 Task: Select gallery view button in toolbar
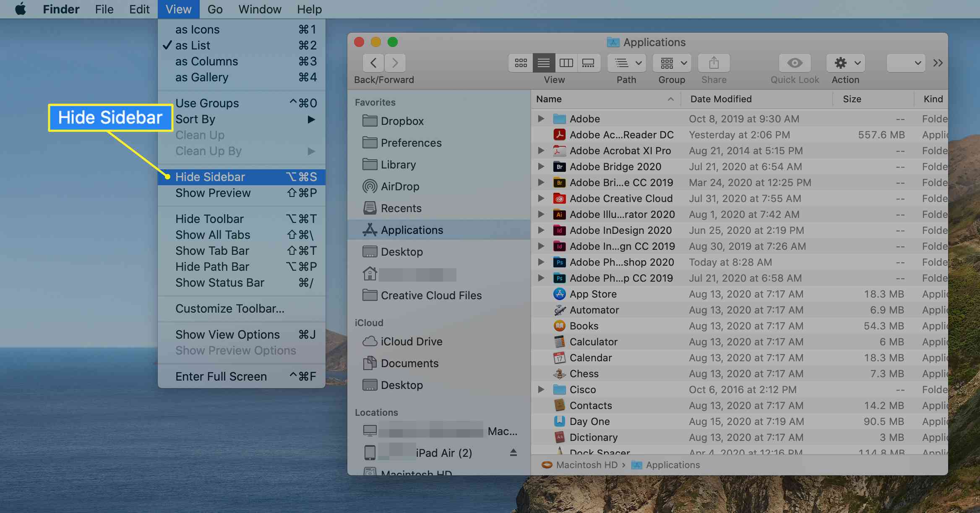589,63
